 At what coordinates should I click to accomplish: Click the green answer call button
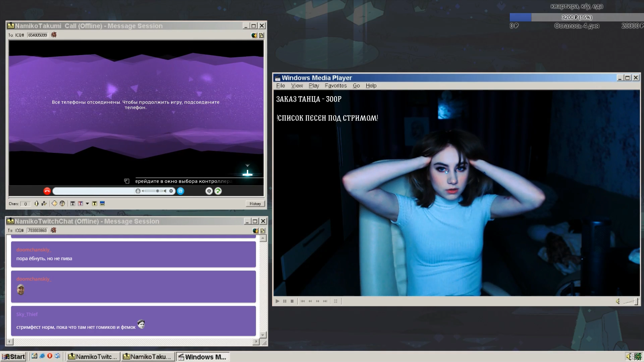coord(218,191)
